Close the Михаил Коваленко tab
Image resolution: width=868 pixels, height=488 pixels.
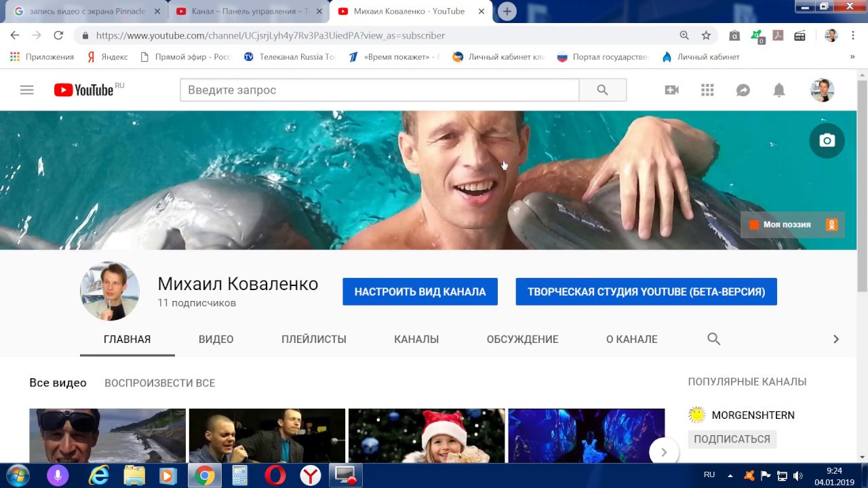point(481,12)
